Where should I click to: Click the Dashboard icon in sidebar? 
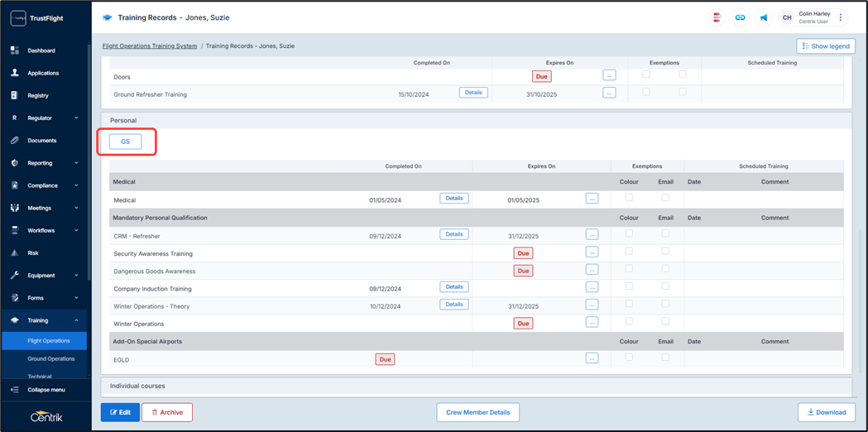(x=14, y=50)
